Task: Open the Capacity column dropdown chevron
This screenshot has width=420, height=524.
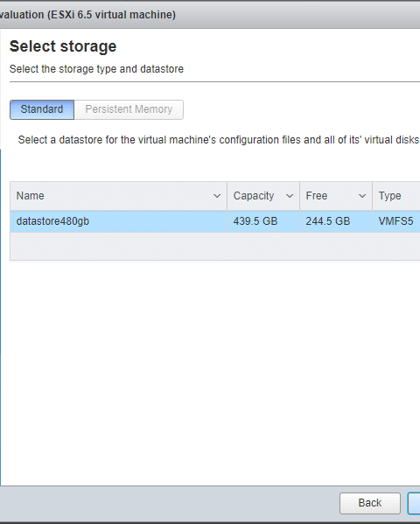Action: (290, 196)
